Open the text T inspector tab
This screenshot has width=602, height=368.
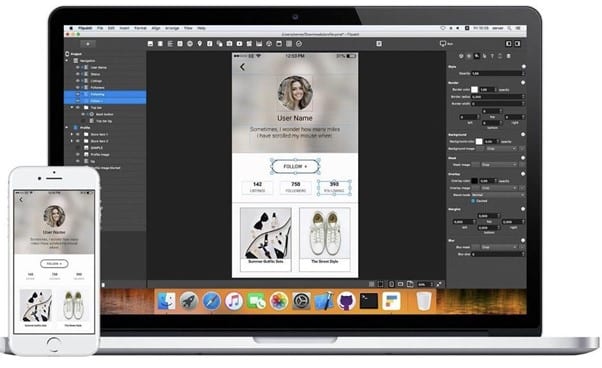coord(492,56)
